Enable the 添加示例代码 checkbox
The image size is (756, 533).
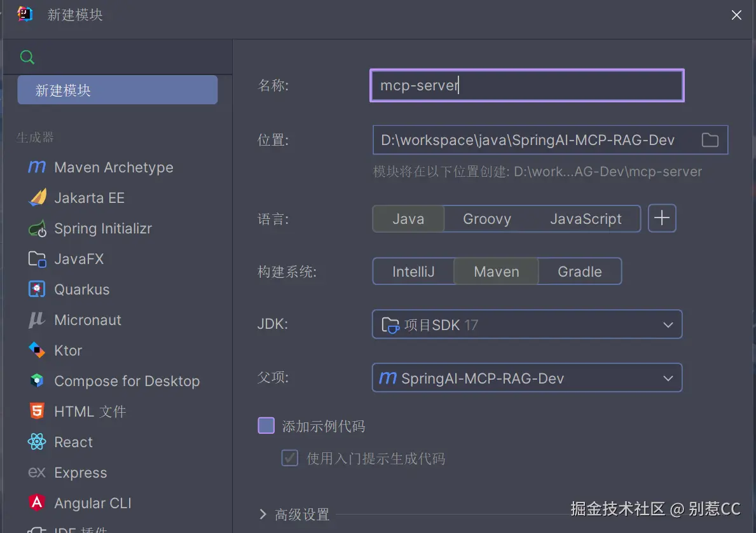click(x=266, y=426)
